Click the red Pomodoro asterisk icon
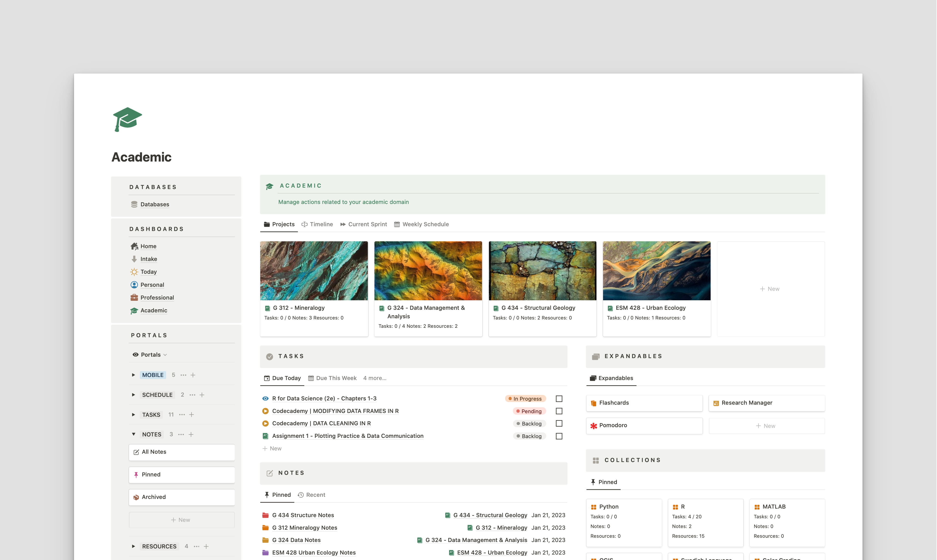 594,425
